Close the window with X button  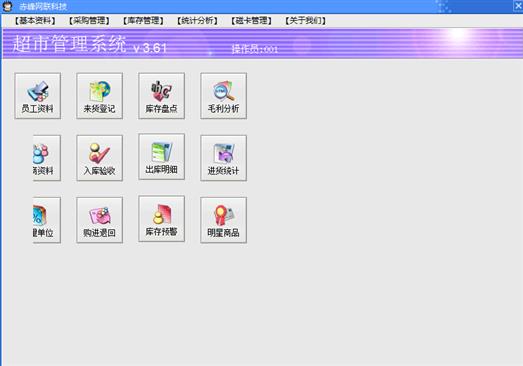518,6
